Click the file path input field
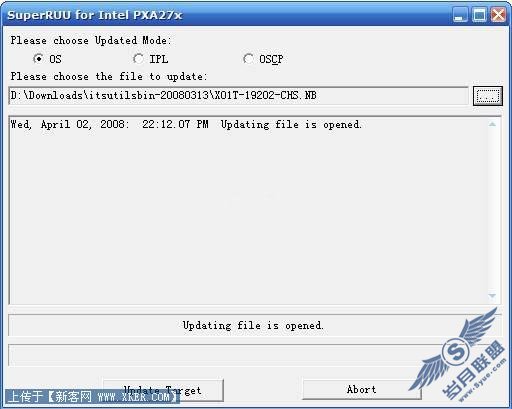Viewport: 512px width, 409px height. (239, 96)
